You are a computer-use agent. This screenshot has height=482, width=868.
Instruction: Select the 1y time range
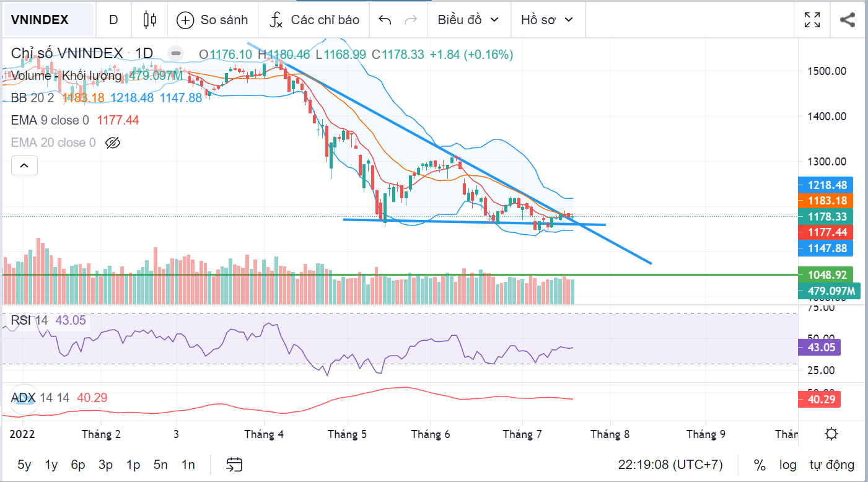(51, 465)
